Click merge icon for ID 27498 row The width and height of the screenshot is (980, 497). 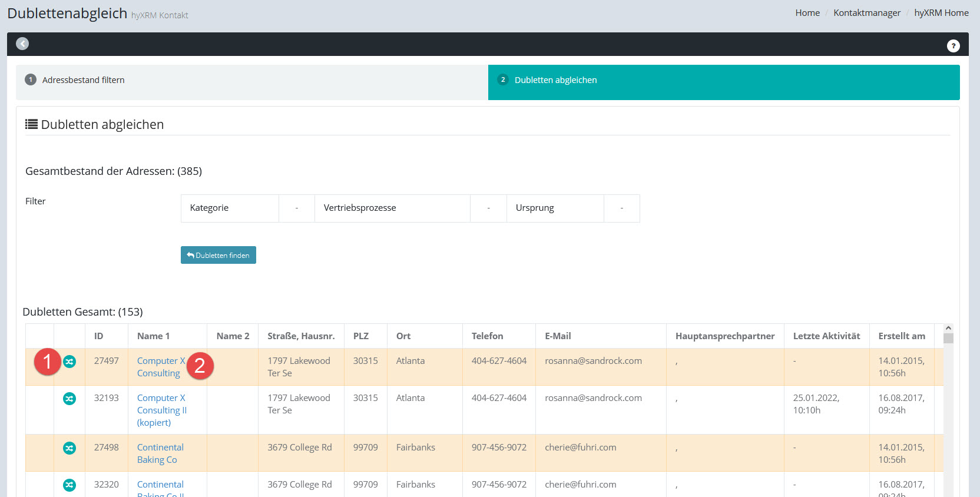(x=69, y=448)
